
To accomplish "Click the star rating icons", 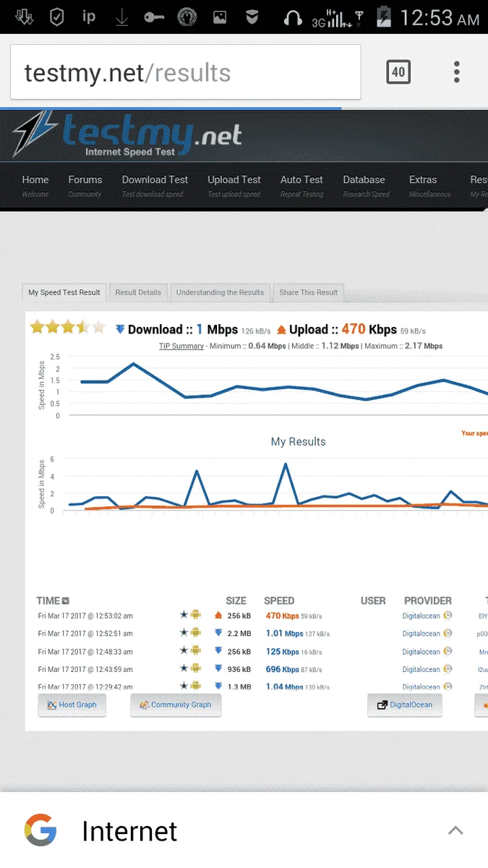I will 67,328.
